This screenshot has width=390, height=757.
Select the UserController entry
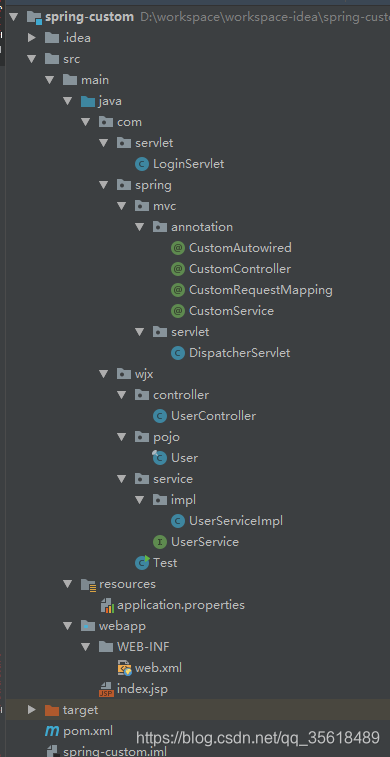click(x=213, y=416)
